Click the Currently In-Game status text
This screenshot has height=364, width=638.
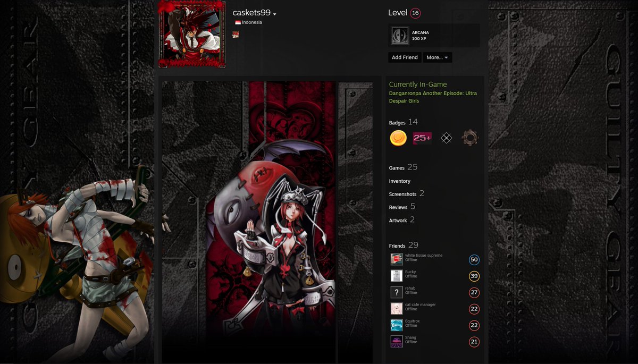(418, 84)
